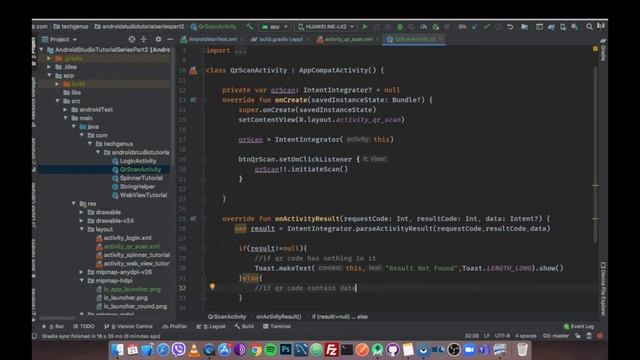Click the yellow lightbulb intention icon
Viewport: 640px width, 360px height.
pyautogui.click(x=212, y=287)
